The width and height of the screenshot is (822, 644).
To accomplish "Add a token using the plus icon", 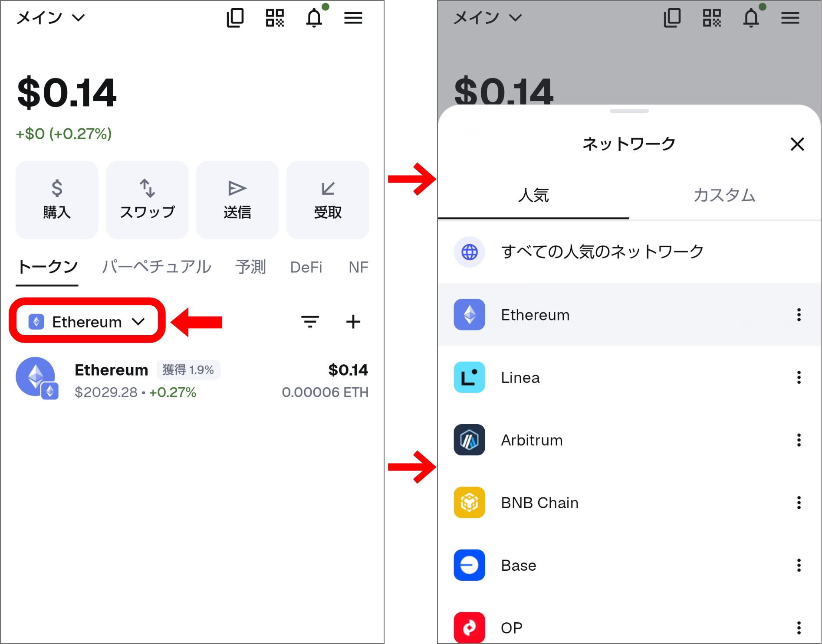I will tap(353, 321).
